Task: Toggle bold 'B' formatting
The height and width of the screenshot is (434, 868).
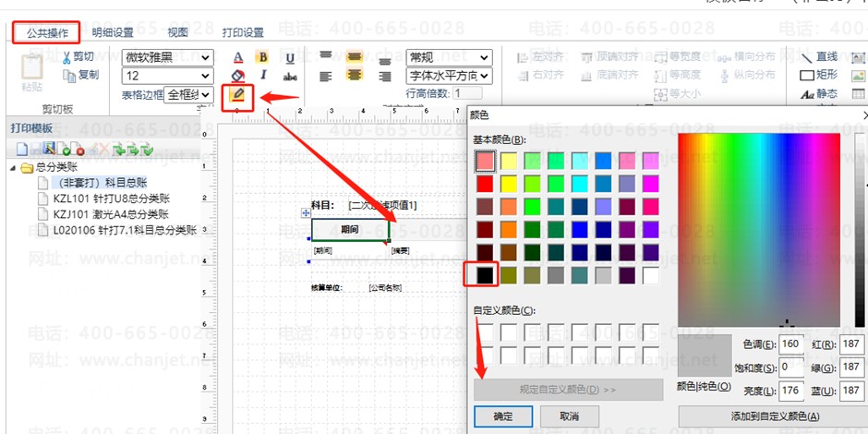Action: point(263,57)
